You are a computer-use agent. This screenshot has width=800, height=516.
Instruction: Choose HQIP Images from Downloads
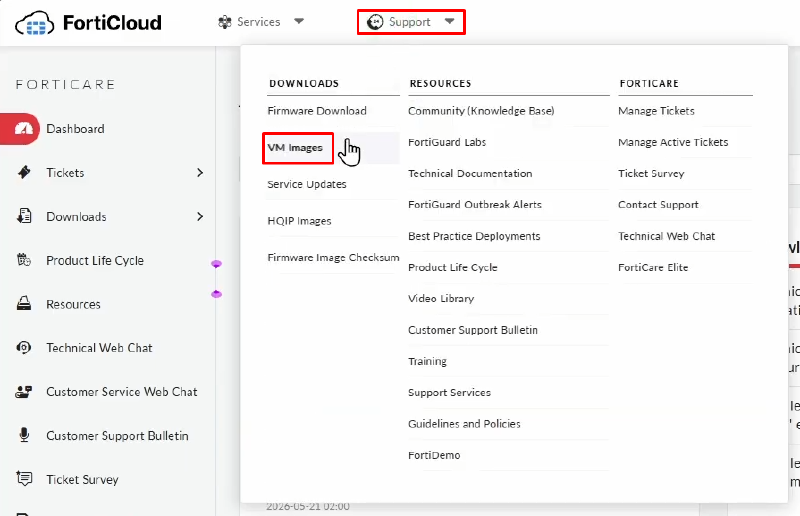tap(299, 221)
